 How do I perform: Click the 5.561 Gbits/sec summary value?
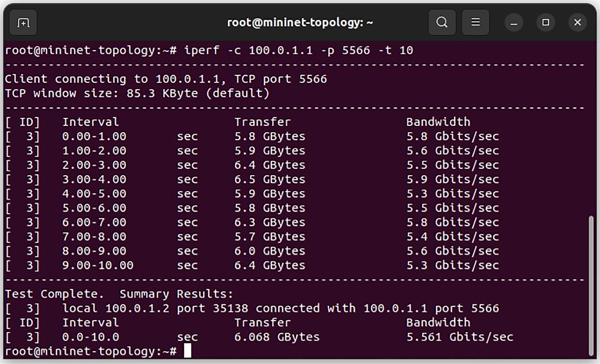459,337
